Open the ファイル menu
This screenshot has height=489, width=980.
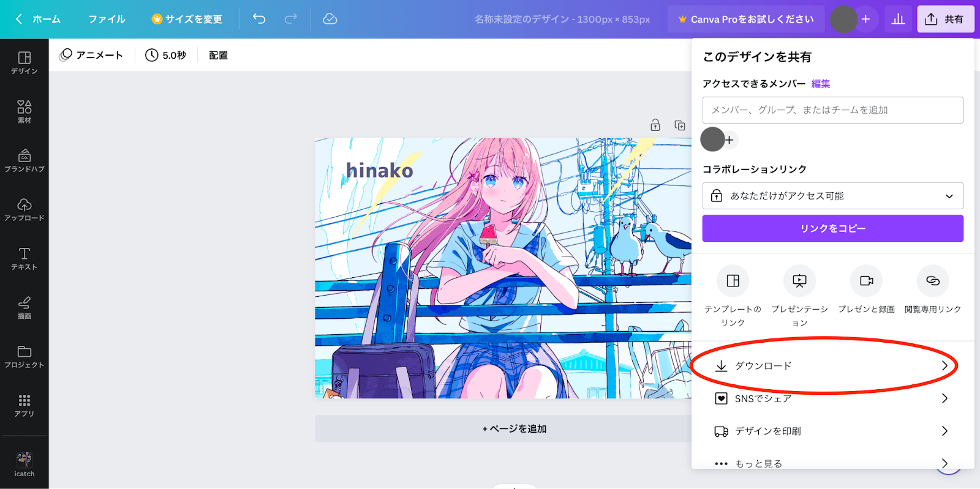[107, 19]
